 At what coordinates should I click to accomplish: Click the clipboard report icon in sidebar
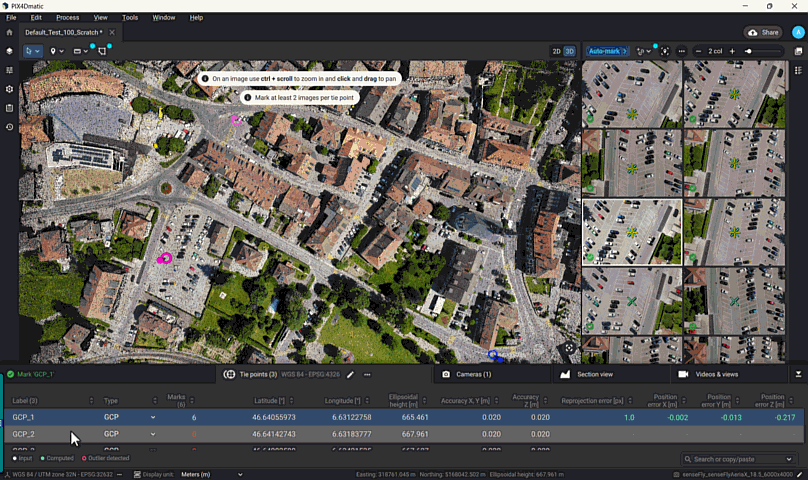point(10,108)
